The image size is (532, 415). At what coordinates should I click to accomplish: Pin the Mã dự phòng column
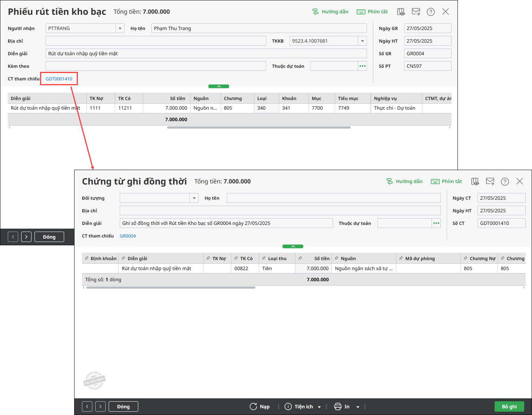(401, 258)
